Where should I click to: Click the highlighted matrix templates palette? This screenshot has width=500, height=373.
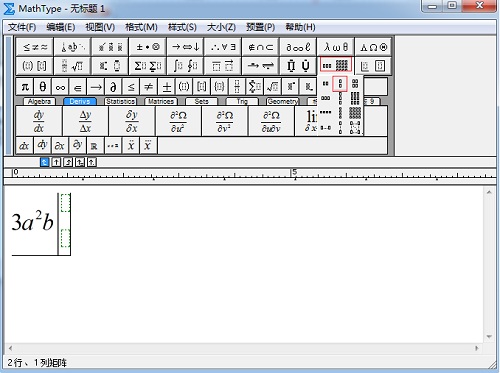click(336, 65)
